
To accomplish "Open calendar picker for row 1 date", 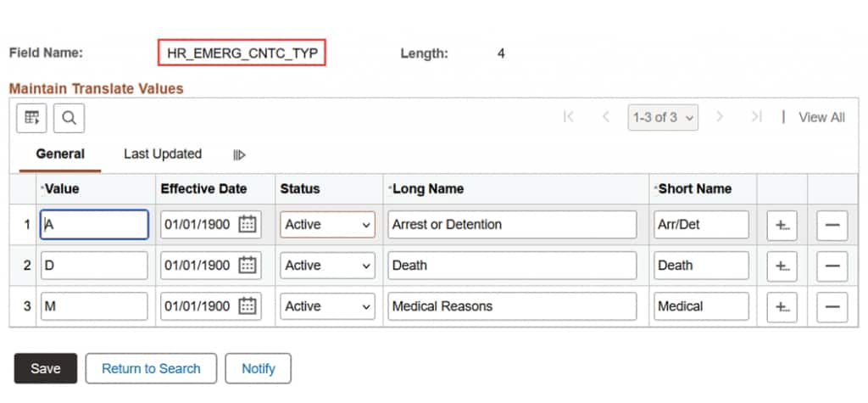I will pos(248,225).
